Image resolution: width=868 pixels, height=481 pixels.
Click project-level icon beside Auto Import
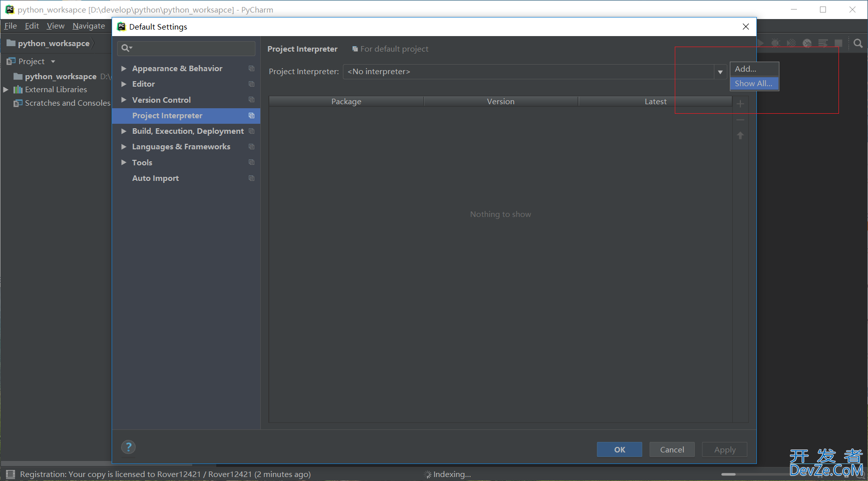252,178
